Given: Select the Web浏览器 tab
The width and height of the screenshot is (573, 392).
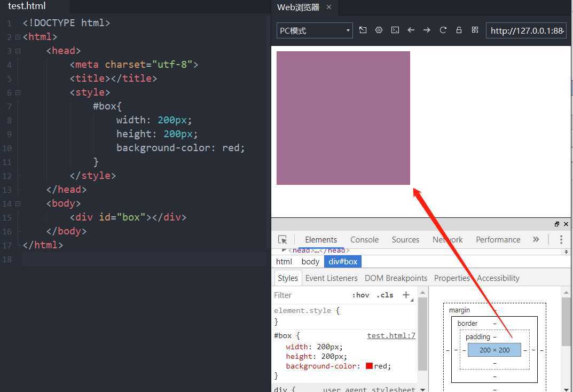Looking at the screenshot, I should (x=298, y=7).
